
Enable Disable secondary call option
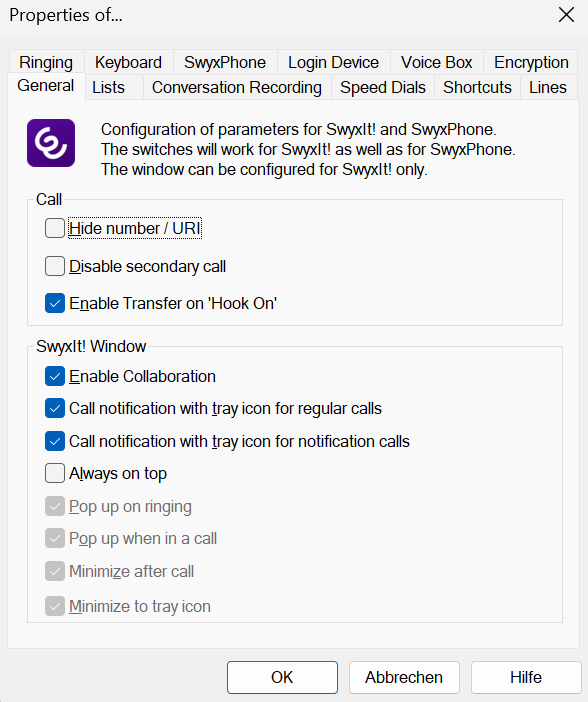55,266
